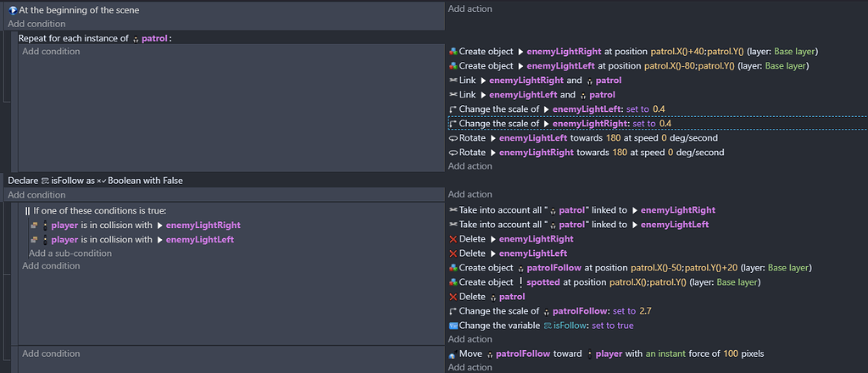Select the 'Declare isFollow as Boolean with False' event

pos(95,181)
